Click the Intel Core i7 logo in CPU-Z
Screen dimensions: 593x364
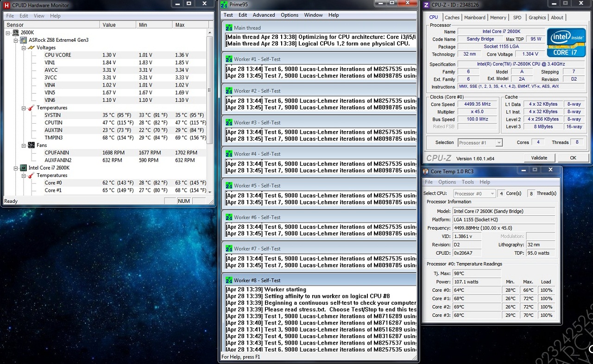[x=566, y=43]
